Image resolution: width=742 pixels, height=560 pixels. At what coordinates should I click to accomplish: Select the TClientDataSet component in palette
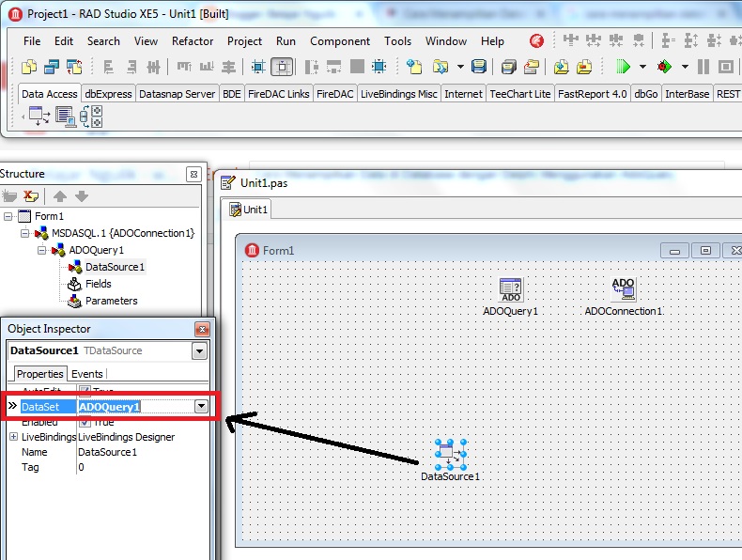click(x=66, y=117)
